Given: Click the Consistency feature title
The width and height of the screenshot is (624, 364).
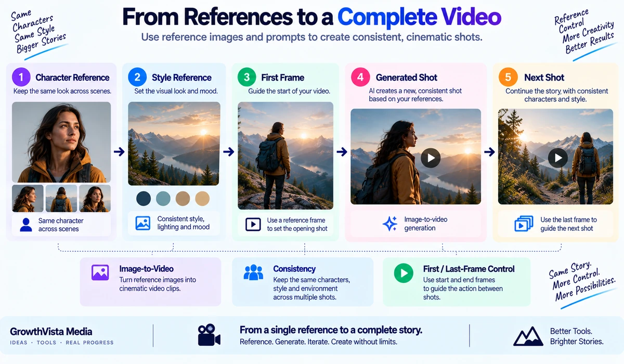Looking at the screenshot, I should click(x=294, y=269).
